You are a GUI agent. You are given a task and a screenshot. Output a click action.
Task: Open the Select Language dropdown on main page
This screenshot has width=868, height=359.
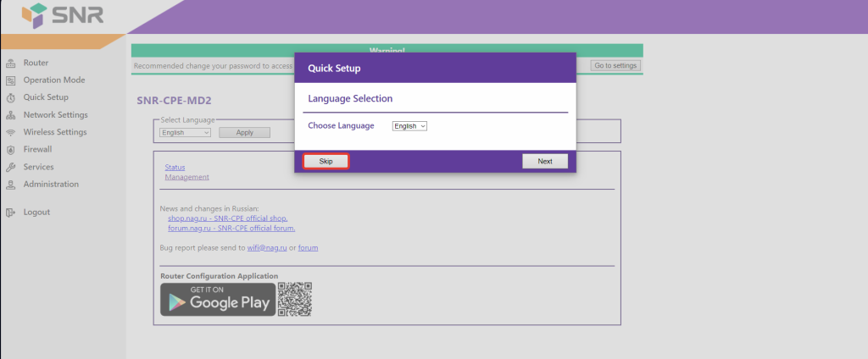pos(185,133)
